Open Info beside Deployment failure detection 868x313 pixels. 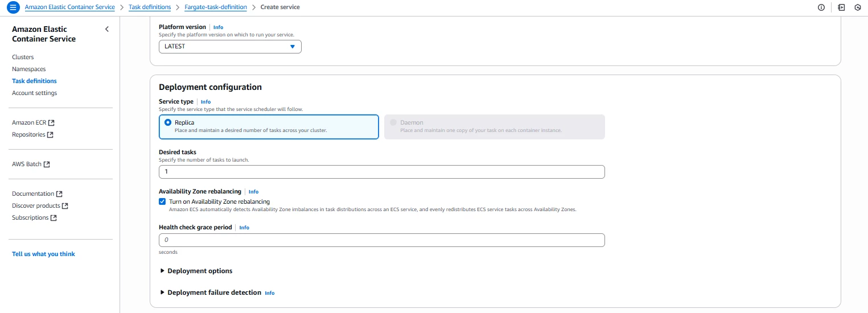(x=270, y=293)
